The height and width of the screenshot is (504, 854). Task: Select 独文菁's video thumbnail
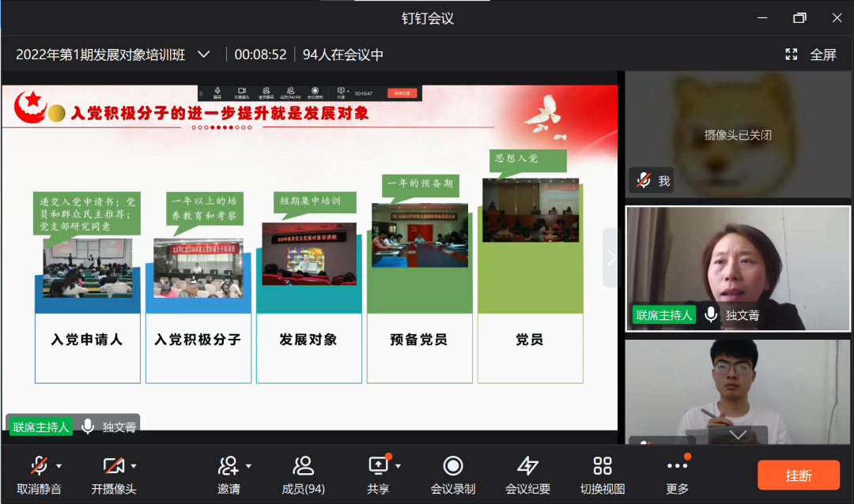[737, 269]
